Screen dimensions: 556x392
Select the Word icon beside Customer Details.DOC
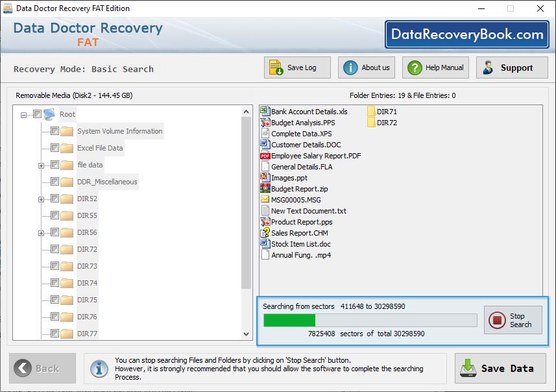tap(263, 144)
